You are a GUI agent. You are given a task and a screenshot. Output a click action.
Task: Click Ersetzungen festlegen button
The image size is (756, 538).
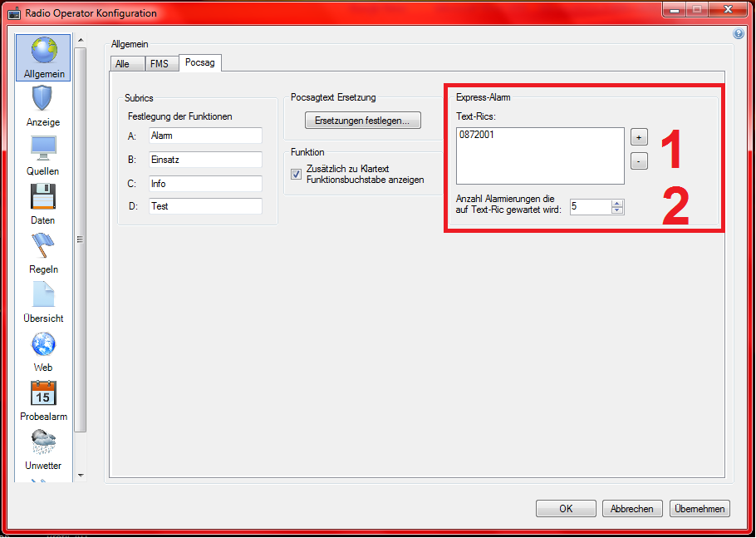click(362, 121)
